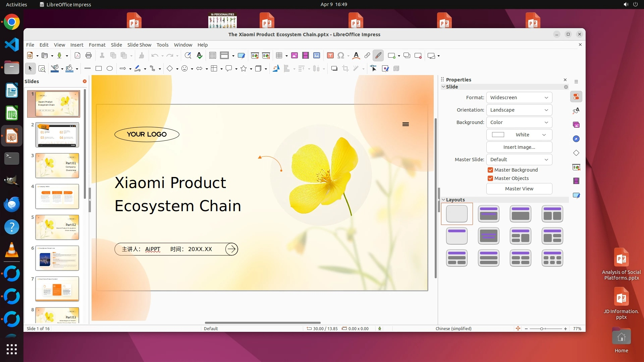Image resolution: width=644 pixels, height=362 pixels.
Task: Click the Export as PDF icon
Action: 77,56
